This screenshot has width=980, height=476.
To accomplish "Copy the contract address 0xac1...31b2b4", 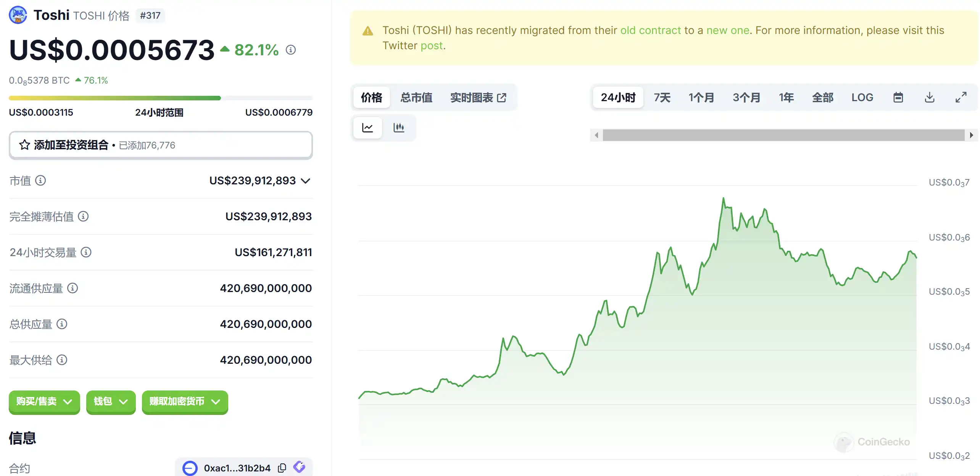I will pos(282,468).
